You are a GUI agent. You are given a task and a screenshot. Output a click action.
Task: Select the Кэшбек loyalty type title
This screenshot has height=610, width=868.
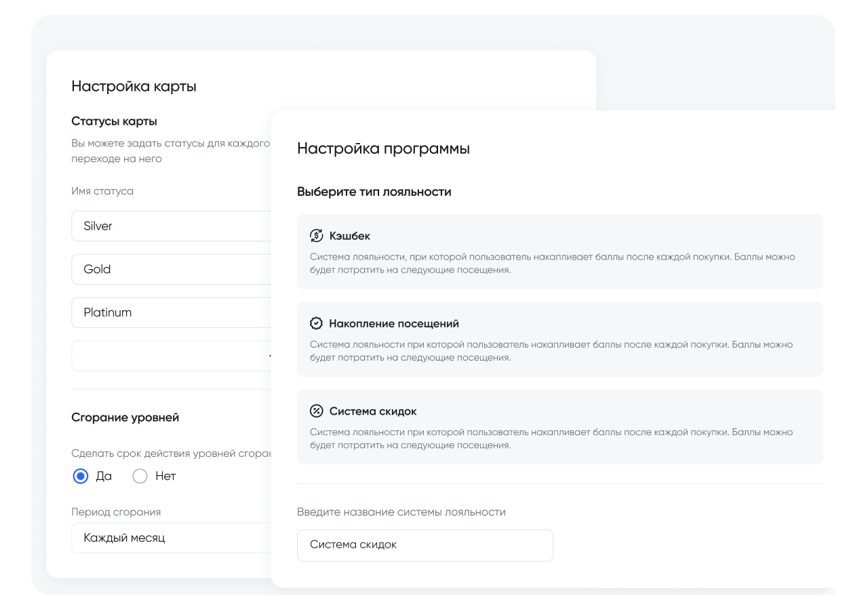click(x=350, y=236)
